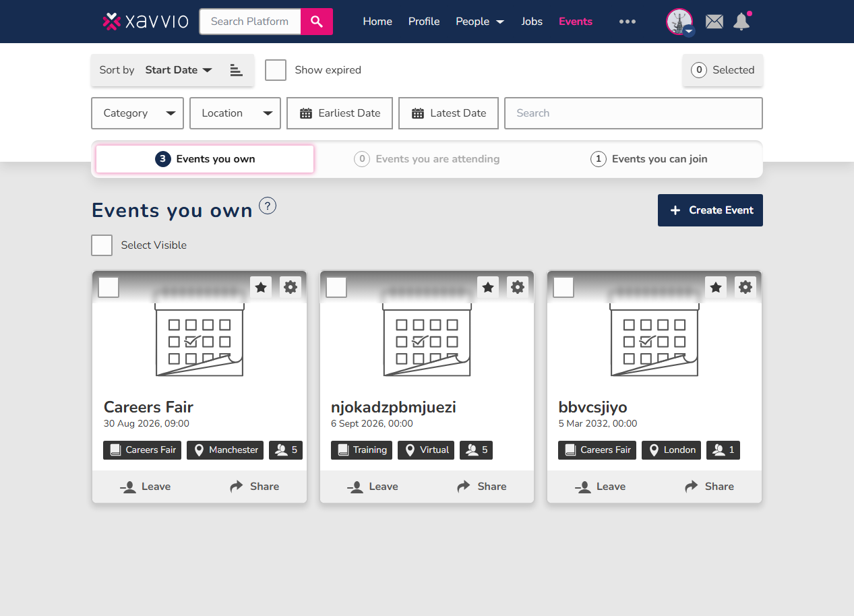854x616 pixels.
Task: Switch to Events you own tab
Action: click(x=205, y=159)
